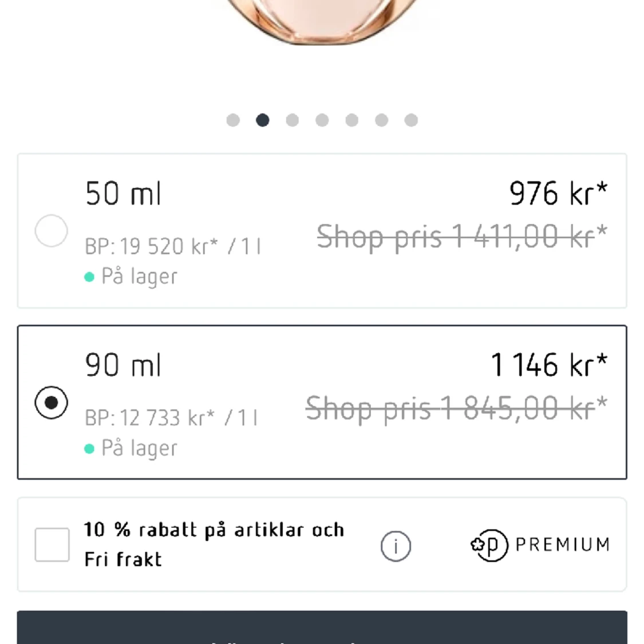Go to last image carousel dot

pyautogui.click(x=411, y=120)
